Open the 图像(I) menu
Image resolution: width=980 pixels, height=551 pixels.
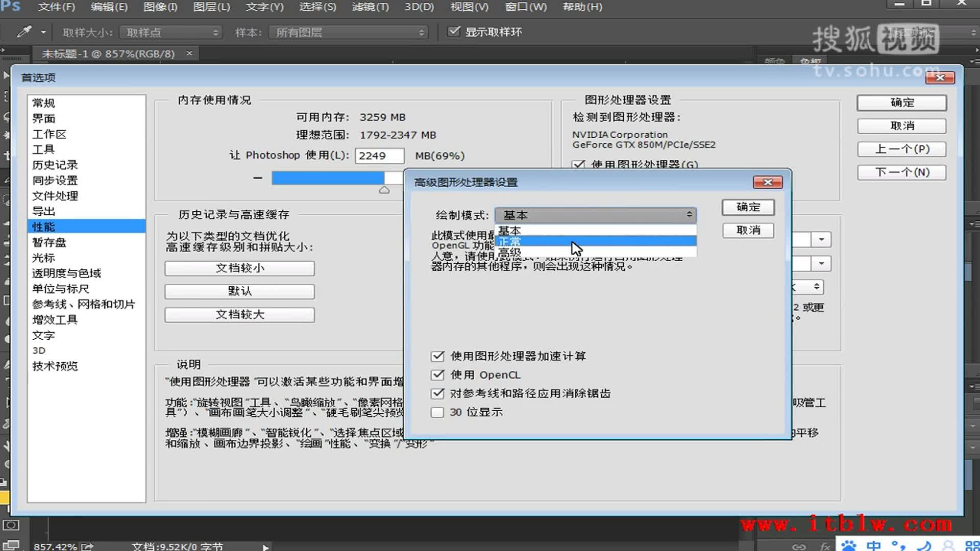(160, 7)
